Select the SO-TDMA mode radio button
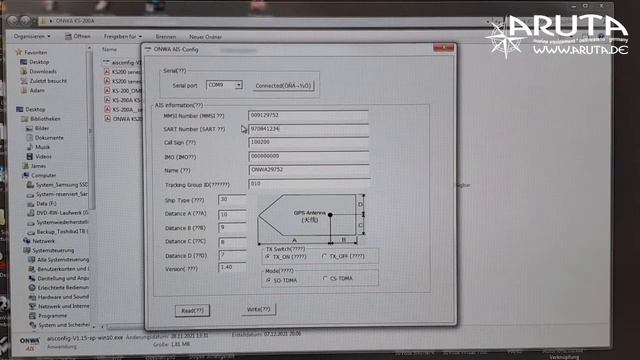 268,280
